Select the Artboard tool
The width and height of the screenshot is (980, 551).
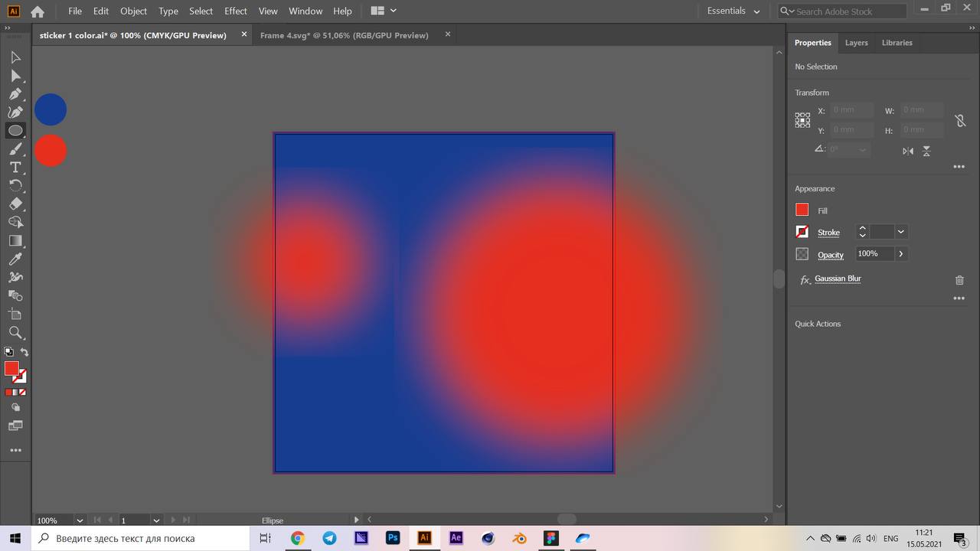pyautogui.click(x=15, y=315)
